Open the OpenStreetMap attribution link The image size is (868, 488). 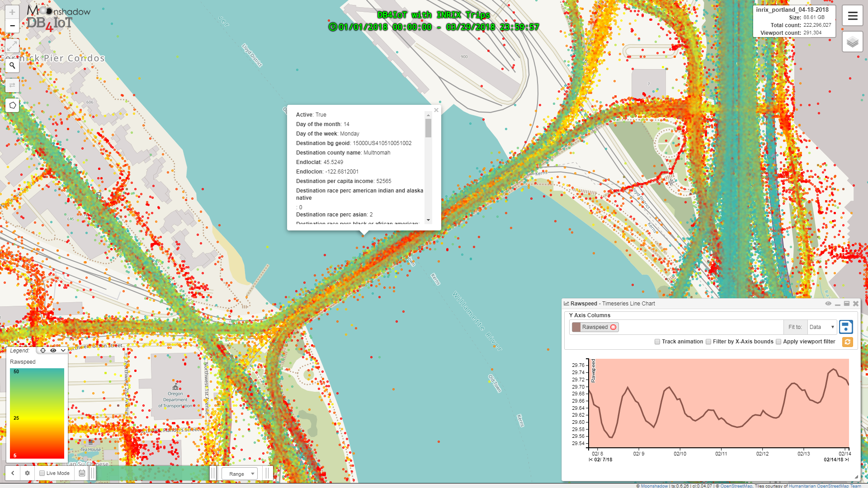click(736, 486)
